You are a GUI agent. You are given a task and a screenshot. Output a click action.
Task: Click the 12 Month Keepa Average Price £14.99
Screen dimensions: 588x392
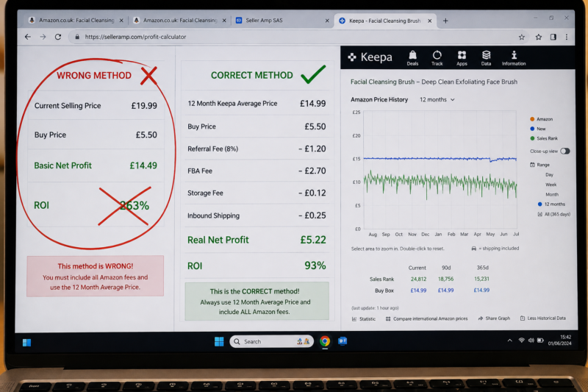tap(313, 104)
